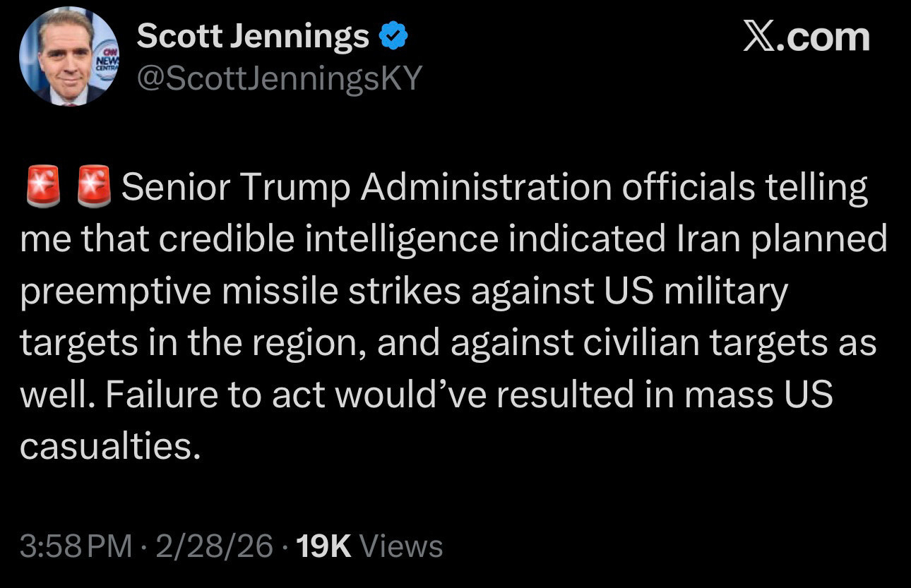Open the @ScottJenningsKY handle link

pos(279,78)
